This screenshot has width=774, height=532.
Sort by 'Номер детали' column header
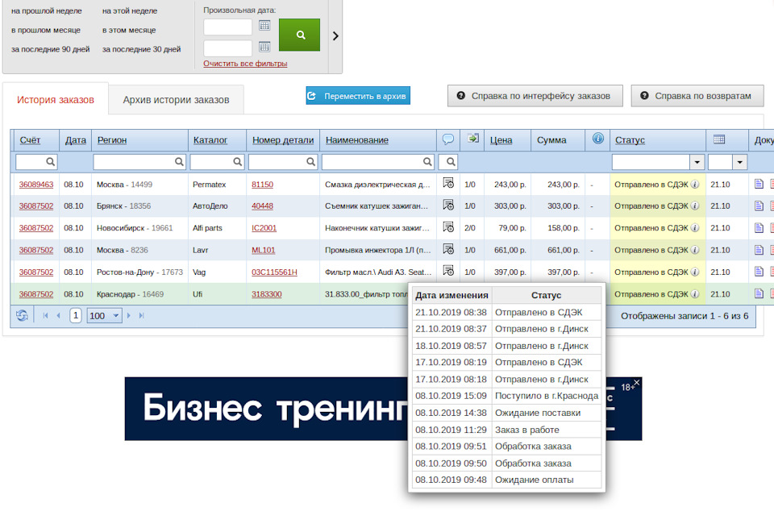283,140
